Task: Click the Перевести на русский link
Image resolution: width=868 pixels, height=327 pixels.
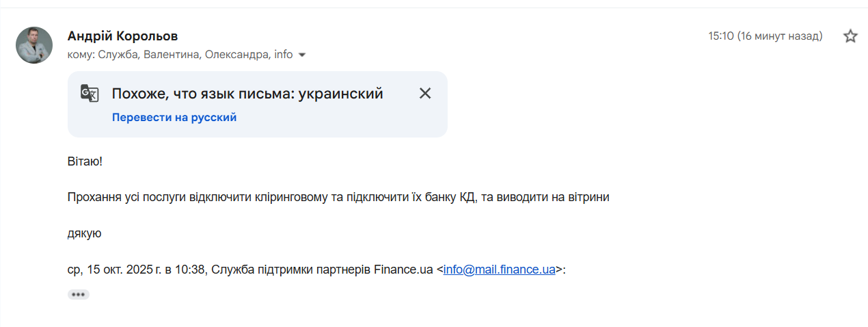Action: click(174, 118)
